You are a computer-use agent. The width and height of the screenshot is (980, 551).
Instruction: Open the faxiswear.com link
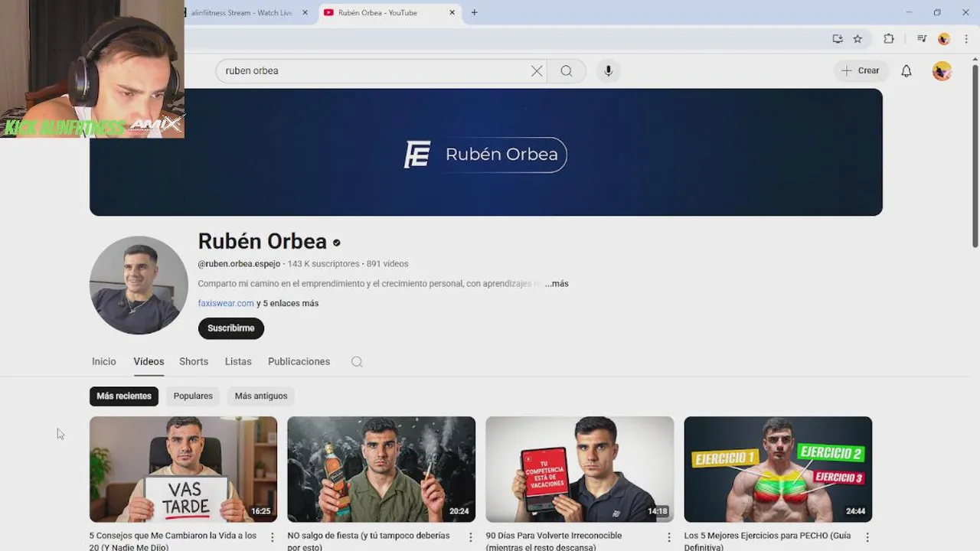click(226, 303)
